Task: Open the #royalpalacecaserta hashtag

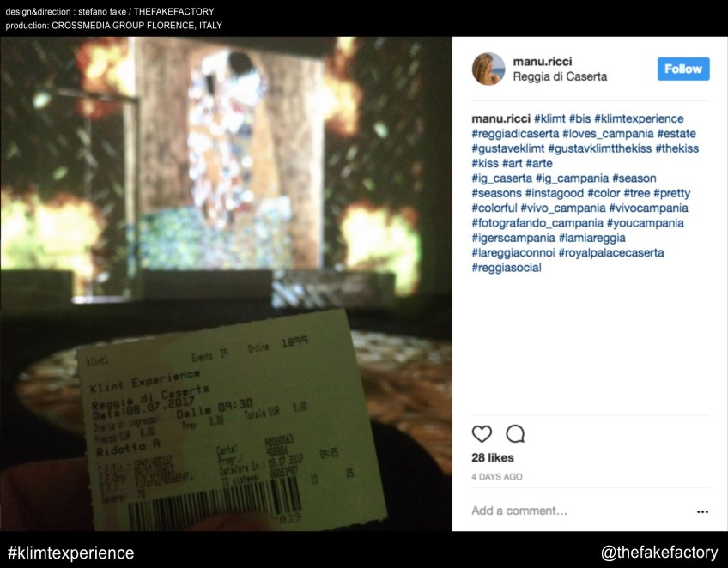Action: (x=611, y=252)
